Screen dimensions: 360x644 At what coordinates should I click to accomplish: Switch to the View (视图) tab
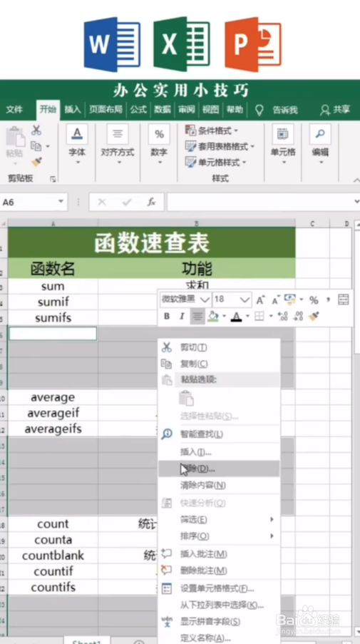point(210,110)
